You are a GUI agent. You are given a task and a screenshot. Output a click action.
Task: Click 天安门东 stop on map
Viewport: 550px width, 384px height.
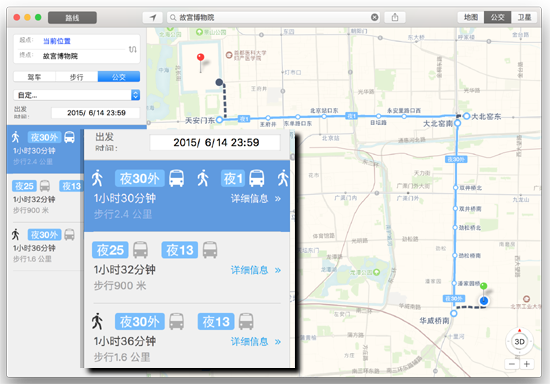[219, 120]
